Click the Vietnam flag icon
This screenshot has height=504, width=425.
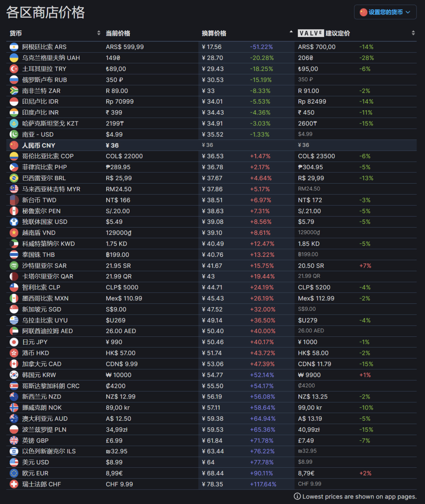point(14,233)
